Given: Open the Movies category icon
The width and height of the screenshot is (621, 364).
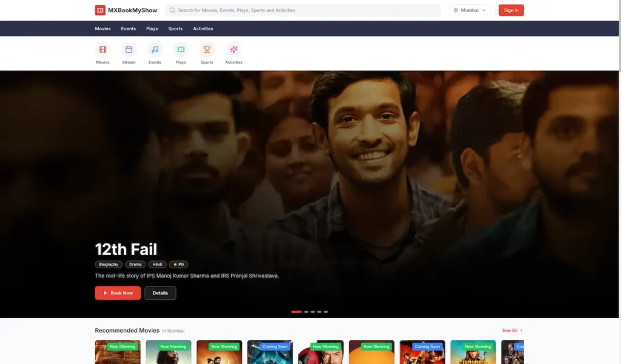Looking at the screenshot, I should [102, 50].
